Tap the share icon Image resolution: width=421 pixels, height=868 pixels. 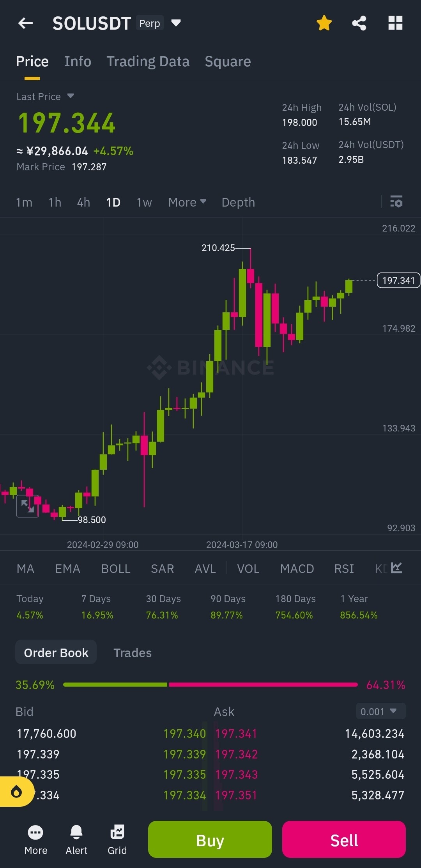pyautogui.click(x=359, y=23)
